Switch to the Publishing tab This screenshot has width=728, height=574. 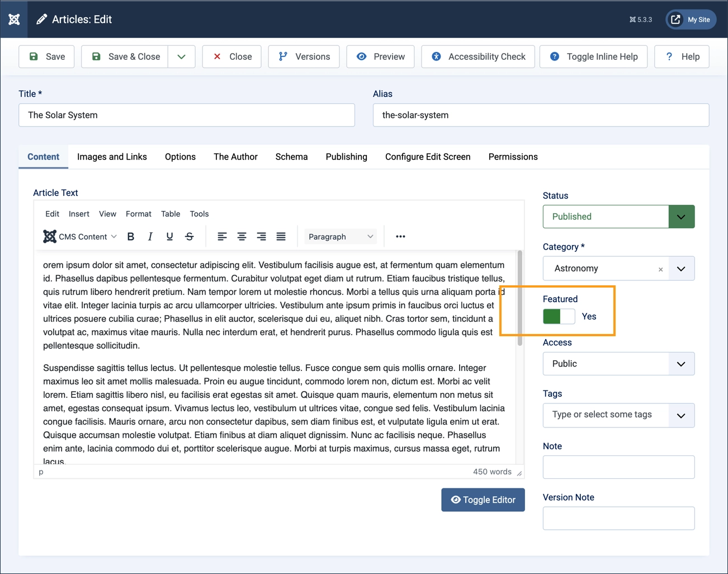346,157
